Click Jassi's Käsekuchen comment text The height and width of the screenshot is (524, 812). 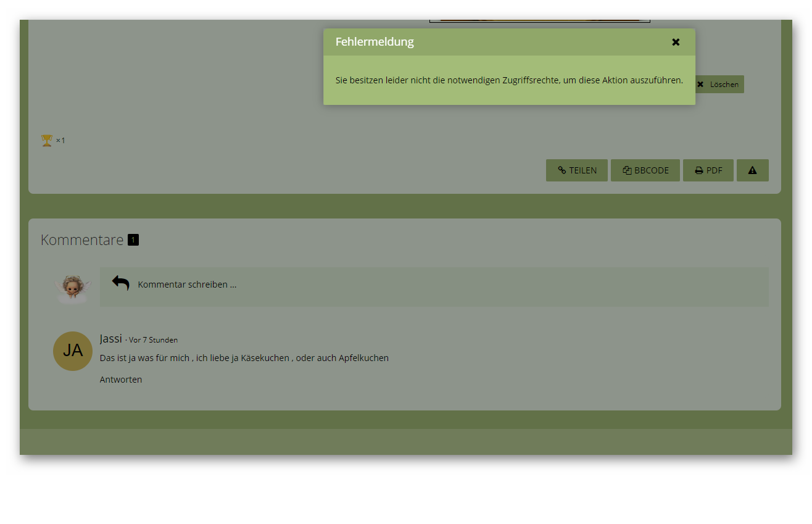coord(244,358)
